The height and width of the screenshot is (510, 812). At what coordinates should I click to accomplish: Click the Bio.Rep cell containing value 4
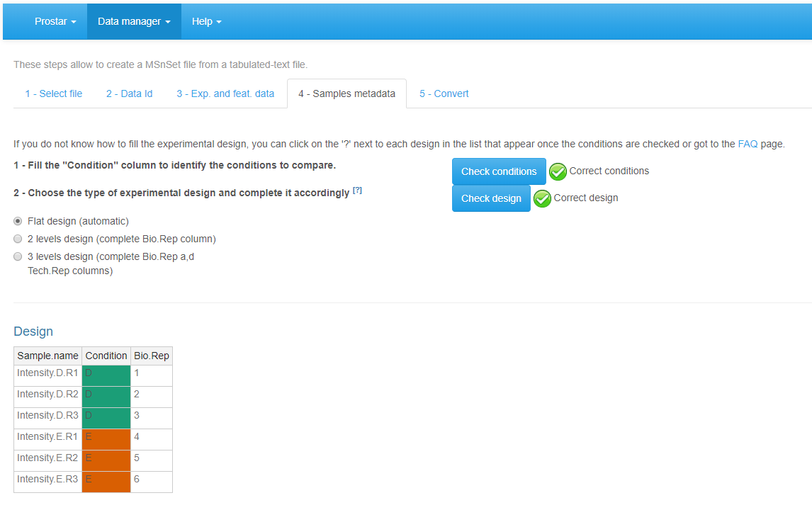(151, 436)
